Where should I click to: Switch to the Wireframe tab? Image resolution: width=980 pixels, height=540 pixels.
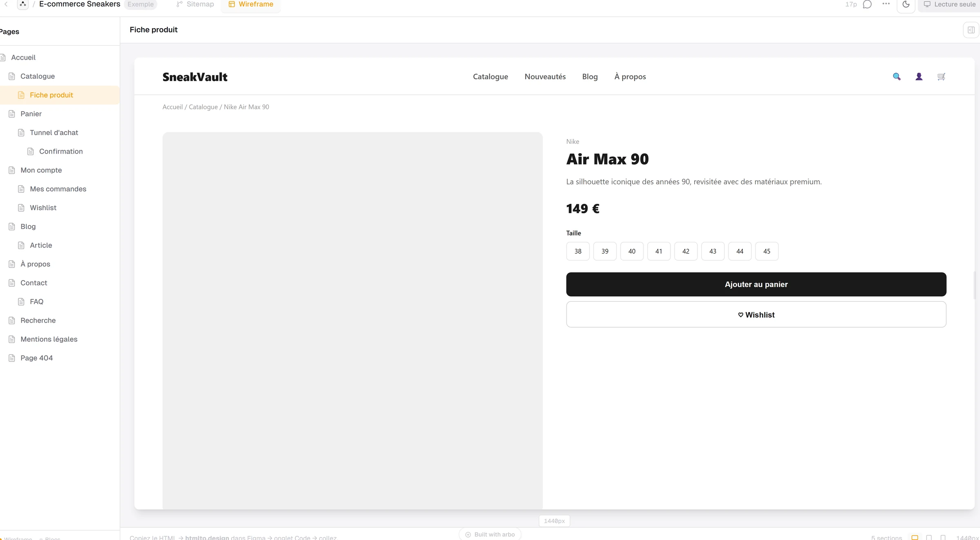(x=251, y=4)
